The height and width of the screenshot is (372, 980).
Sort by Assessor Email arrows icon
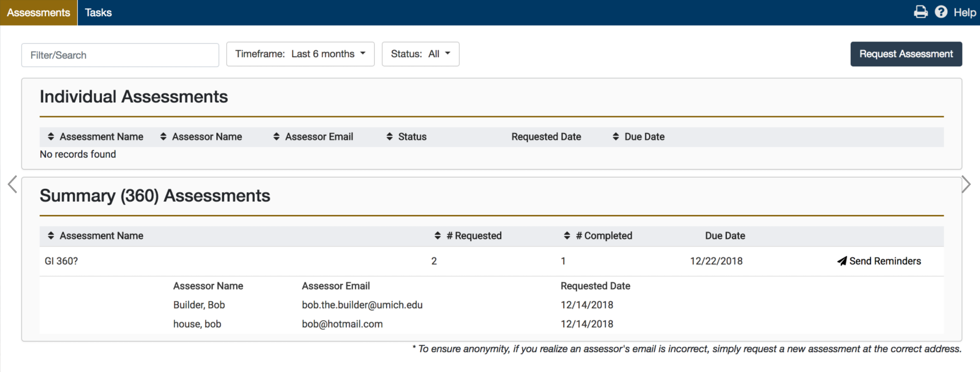click(x=276, y=137)
